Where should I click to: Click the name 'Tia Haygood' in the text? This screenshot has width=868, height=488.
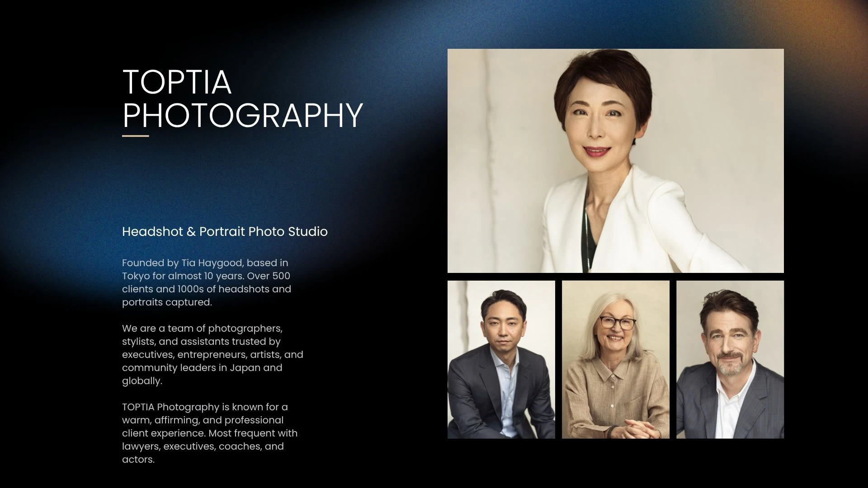coord(212,263)
